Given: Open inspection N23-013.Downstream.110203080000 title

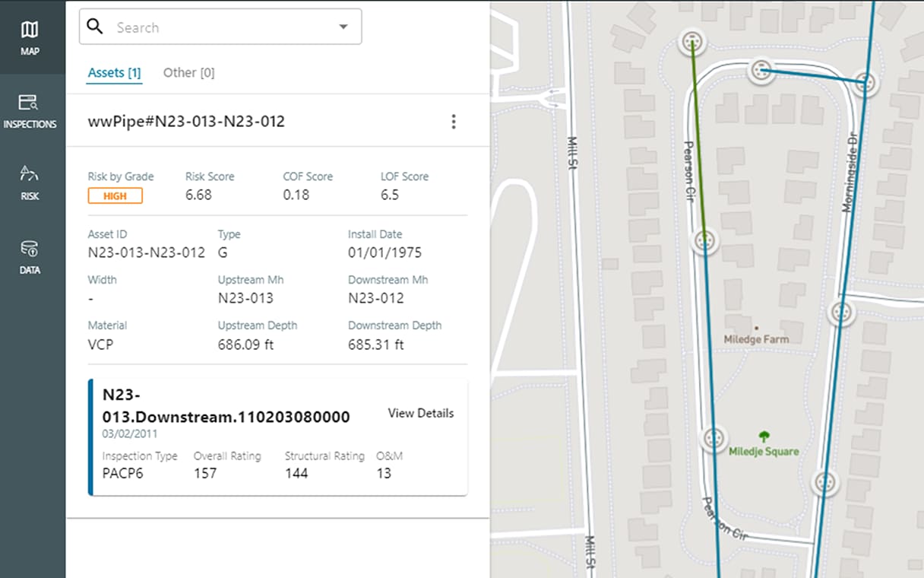Looking at the screenshot, I should point(226,406).
